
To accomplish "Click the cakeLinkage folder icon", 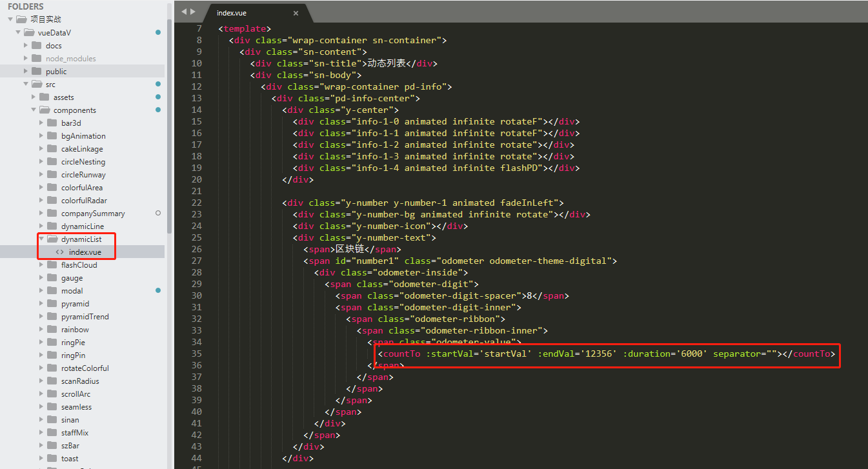I will (52, 148).
